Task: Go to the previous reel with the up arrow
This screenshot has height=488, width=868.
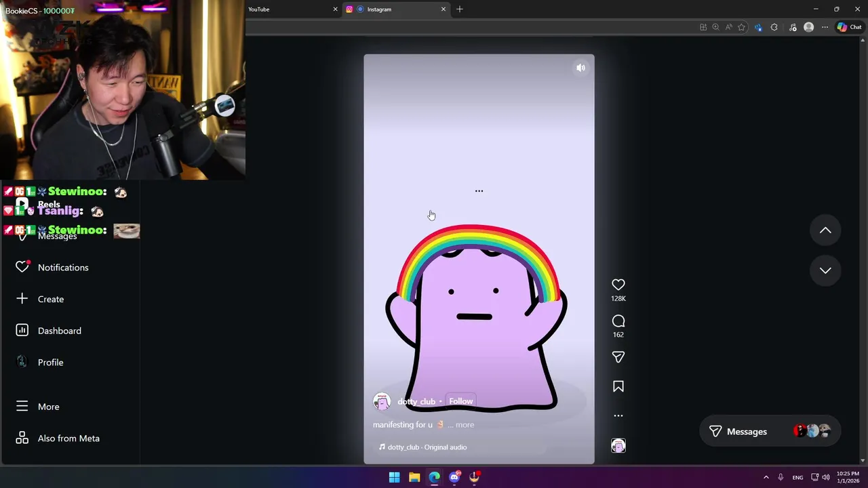Action: tap(825, 230)
